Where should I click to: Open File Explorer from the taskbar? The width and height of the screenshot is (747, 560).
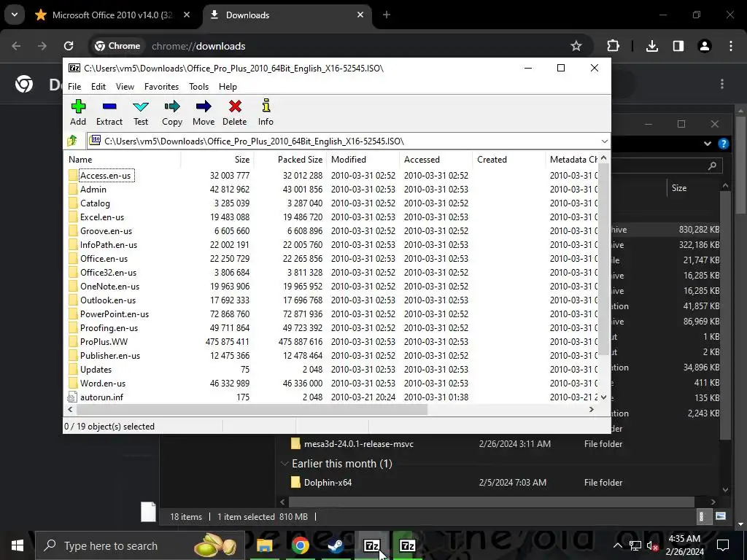pyautogui.click(x=264, y=545)
